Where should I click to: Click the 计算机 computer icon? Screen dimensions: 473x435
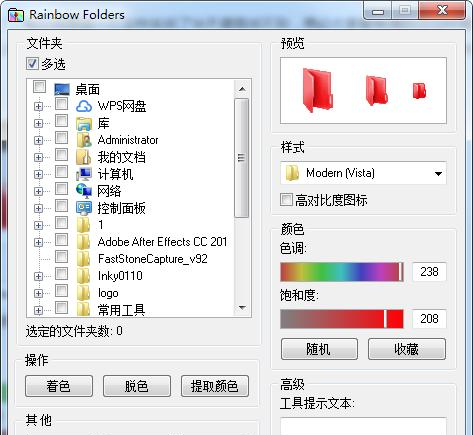click(x=84, y=174)
